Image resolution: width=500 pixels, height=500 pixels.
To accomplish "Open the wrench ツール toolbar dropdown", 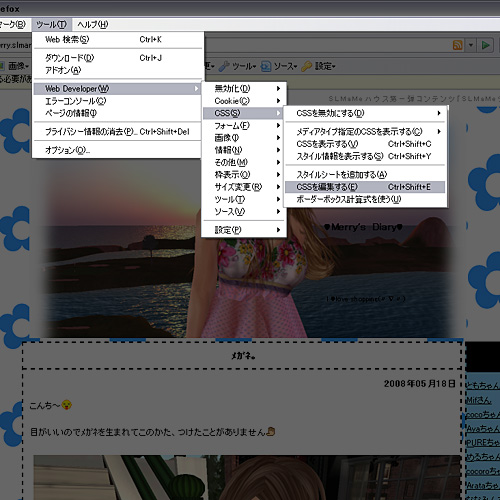I will point(238,66).
